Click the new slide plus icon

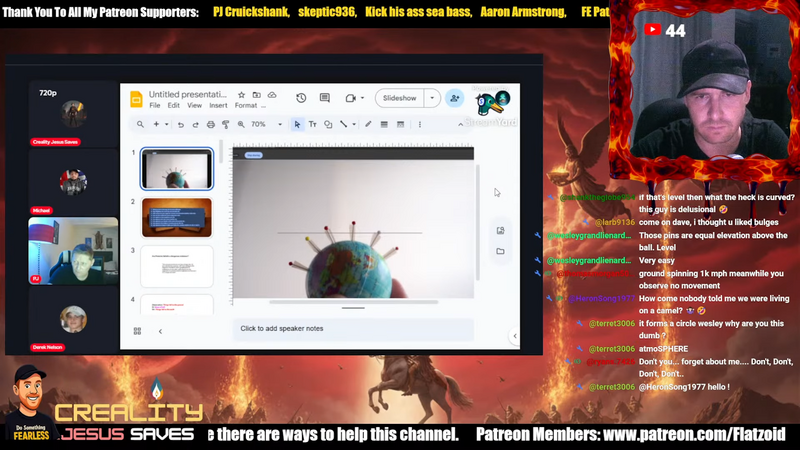point(156,124)
